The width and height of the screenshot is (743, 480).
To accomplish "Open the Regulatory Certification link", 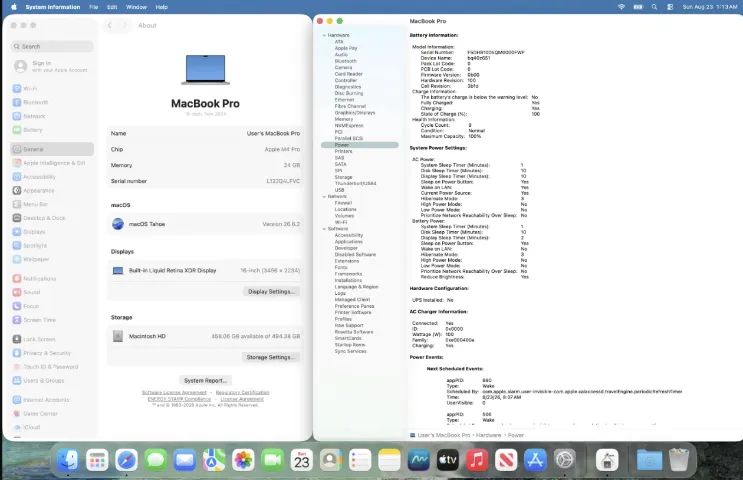I will [x=242, y=392].
